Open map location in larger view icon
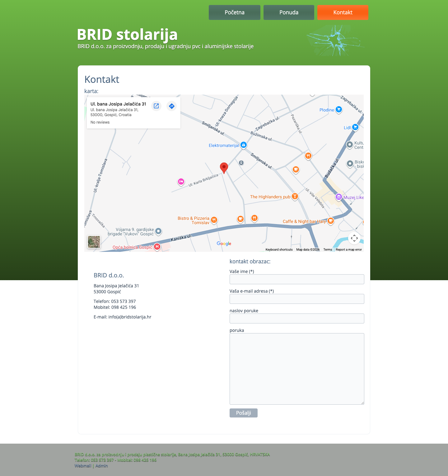Screen dimensions: 448x476 pos(156,106)
